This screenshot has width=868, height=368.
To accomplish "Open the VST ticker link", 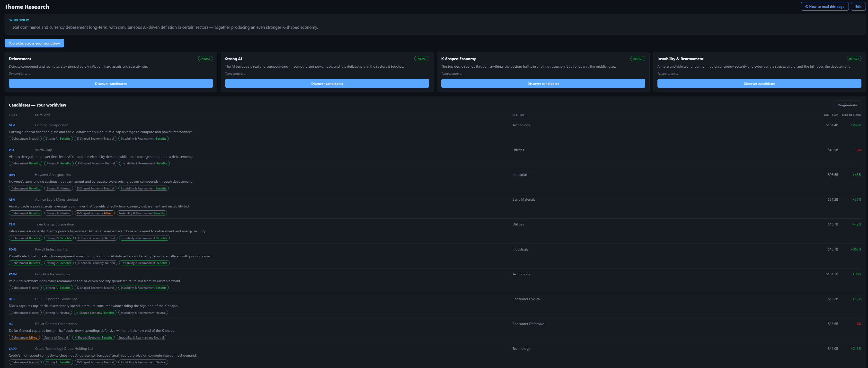I will pyautogui.click(x=12, y=150).
